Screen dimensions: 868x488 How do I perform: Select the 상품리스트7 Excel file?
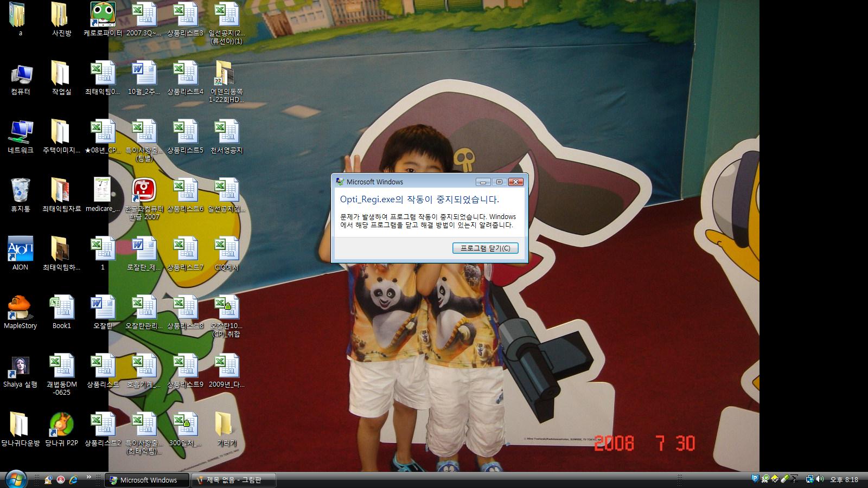pos(185,254)
